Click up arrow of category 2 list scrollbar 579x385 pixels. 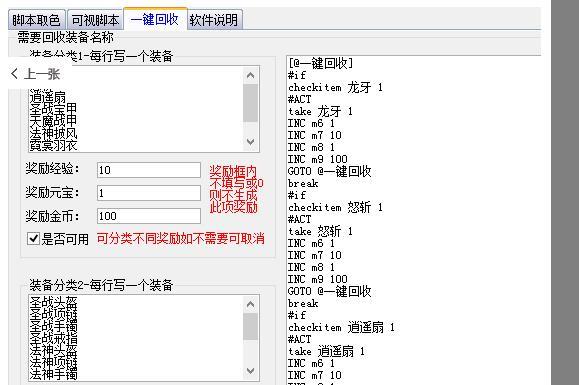[250, 305]
